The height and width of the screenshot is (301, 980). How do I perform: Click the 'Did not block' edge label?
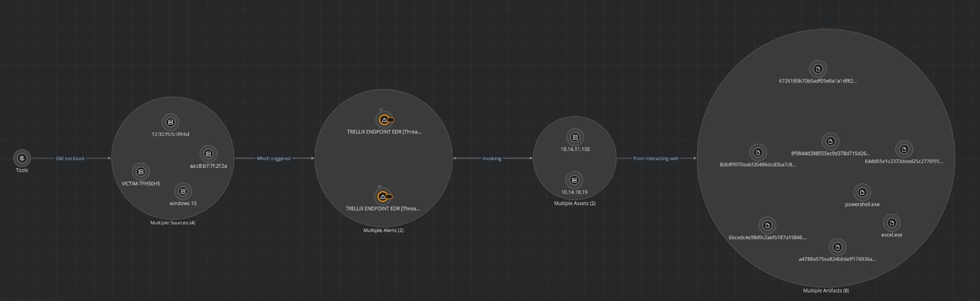pyautogui.click(x=70, y=159)
